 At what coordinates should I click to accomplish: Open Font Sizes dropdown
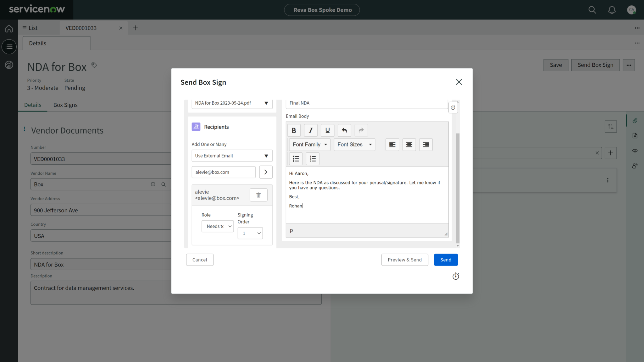click(354, 145)
